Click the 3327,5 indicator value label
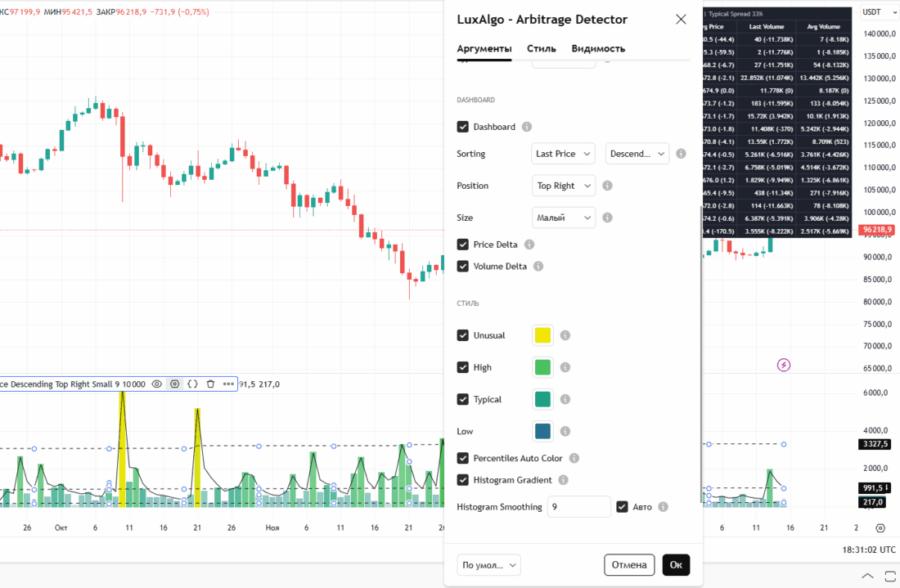This screenshot has height=588, width=900. pos(875,444)
